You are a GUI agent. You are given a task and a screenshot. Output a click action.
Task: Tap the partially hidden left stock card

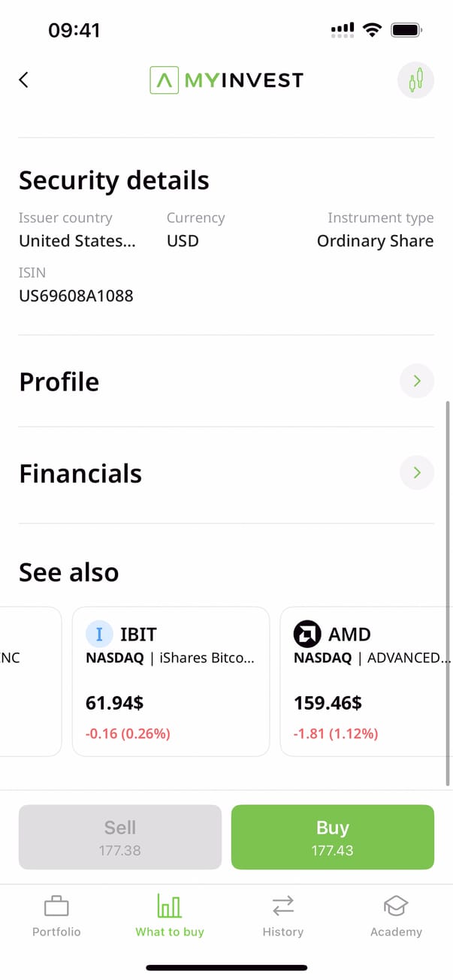30,681
